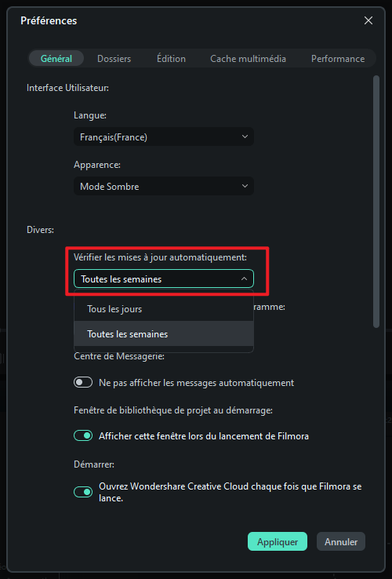
Task: Open the Dossiers tab
Action: tap(114, 59)
